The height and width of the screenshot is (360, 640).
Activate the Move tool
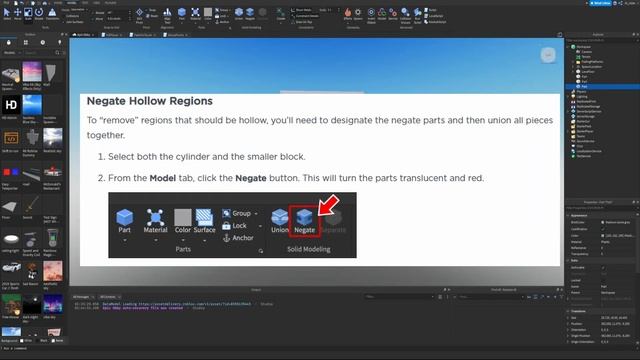tap(18, 14)
